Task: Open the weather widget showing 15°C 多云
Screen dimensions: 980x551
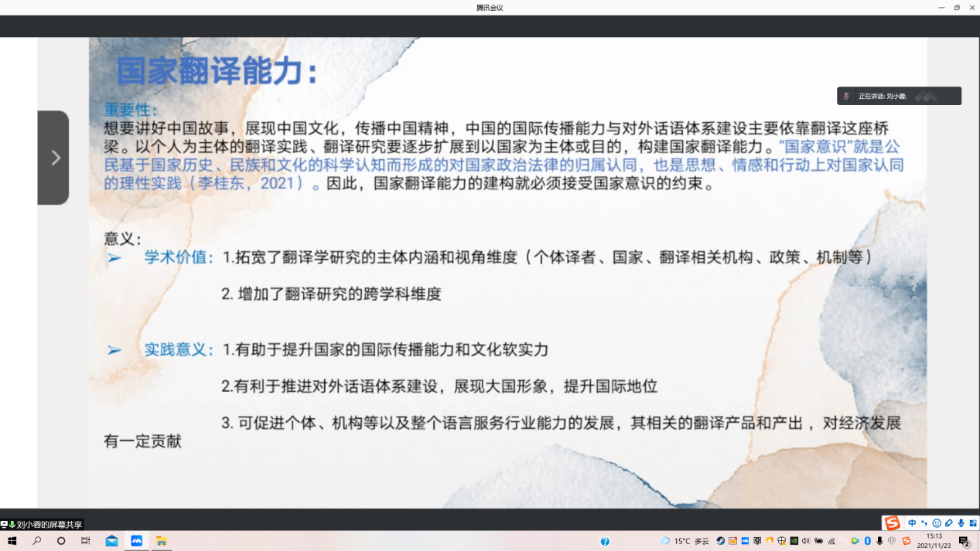Action: tap(684, 541)
